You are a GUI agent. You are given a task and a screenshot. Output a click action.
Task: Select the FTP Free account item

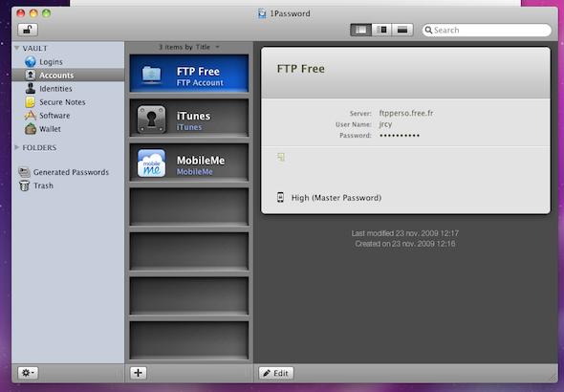[x=189, y=74]
